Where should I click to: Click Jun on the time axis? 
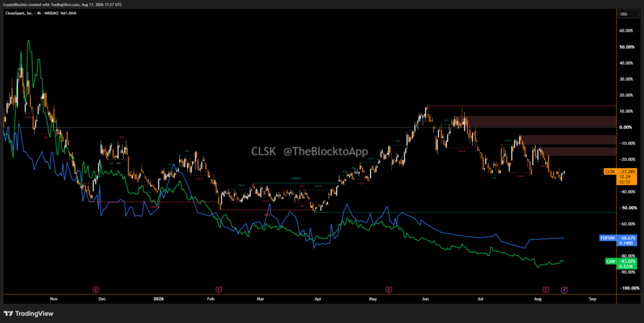pyautogui.click(x=426, y=298)
